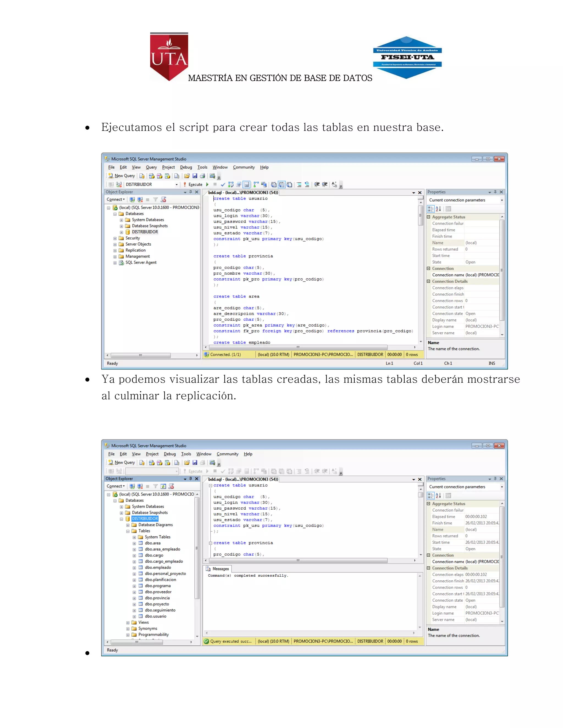Select the Programmability folder in lower Object Explorer
Viewport: 563px width, 728px height.
coord(153,635)
